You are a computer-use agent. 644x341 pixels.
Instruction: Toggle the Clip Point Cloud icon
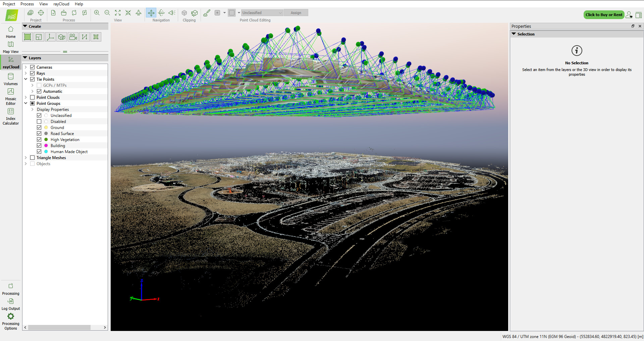[x=184, y=13]
